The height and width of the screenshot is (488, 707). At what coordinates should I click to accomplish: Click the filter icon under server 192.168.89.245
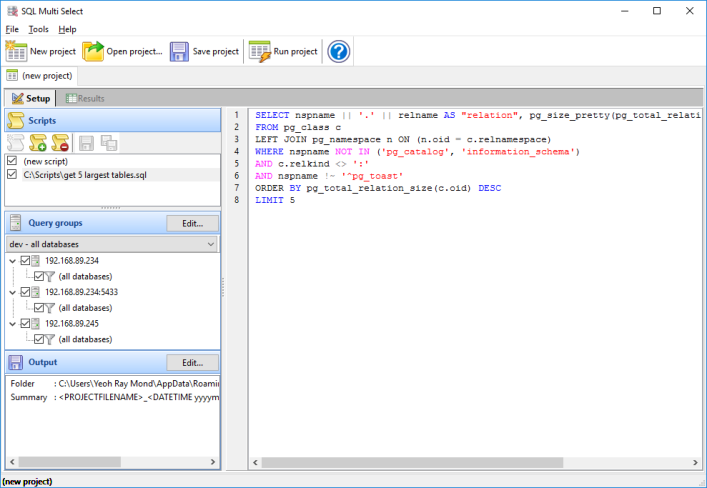(x=48, y=340)
